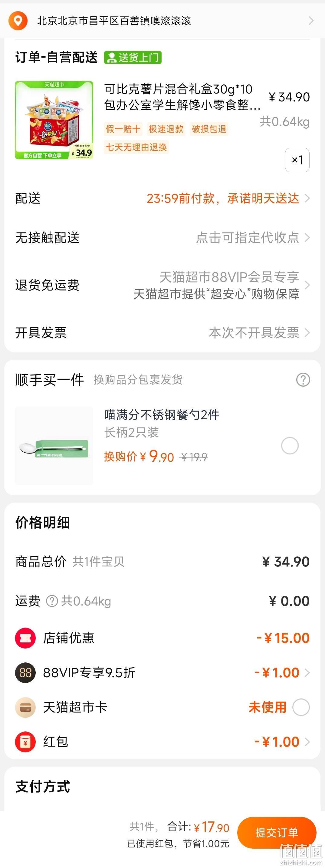Screen dimensions: 325x868
Task: Submit the order with 提交订单 button
Action: coord(277,832)
